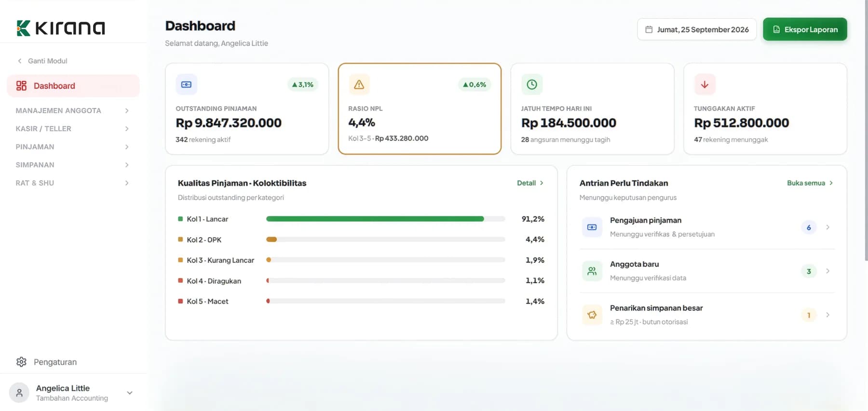The image size is (868, 411).
Task: Click the Kol 3 - Kurang Lancar progress bar
Action: pyautogui.click(x=385, y=260)
